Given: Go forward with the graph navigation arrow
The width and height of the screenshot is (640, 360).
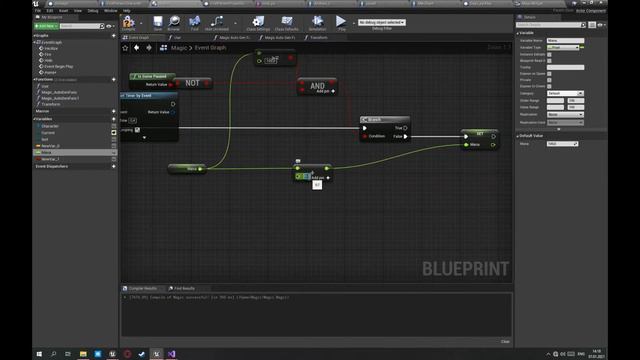Looking at the screenshot, I should pos(149,48).
